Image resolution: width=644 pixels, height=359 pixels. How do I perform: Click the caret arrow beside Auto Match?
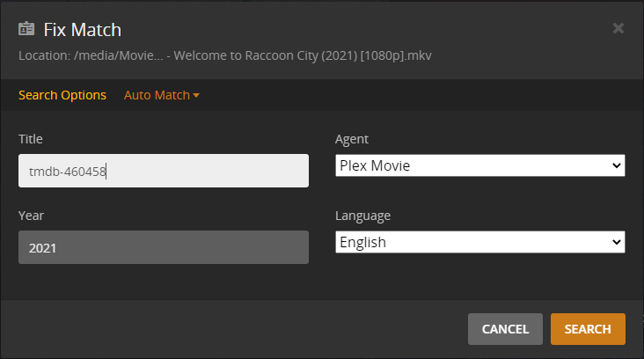click(x=196, y=95)
